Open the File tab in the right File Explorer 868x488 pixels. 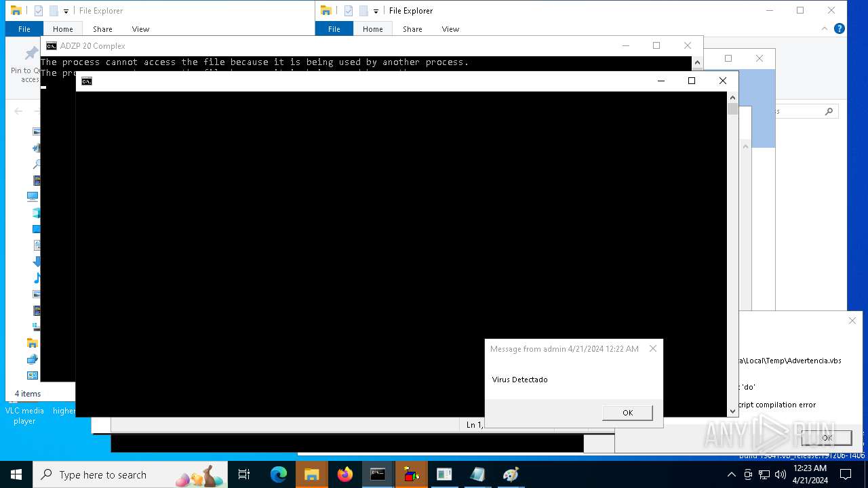[x=334, y=29]
